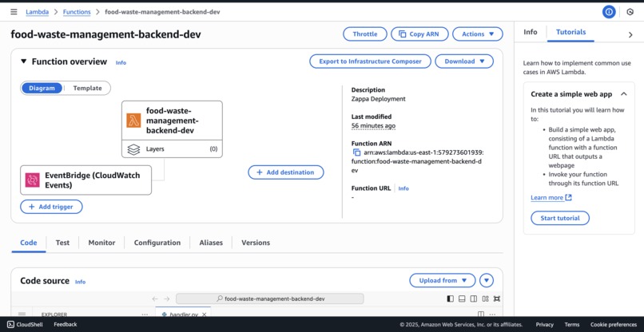
Task: Open the Privacy footer link
Action: pyautogui.click(x=545, y=324)
